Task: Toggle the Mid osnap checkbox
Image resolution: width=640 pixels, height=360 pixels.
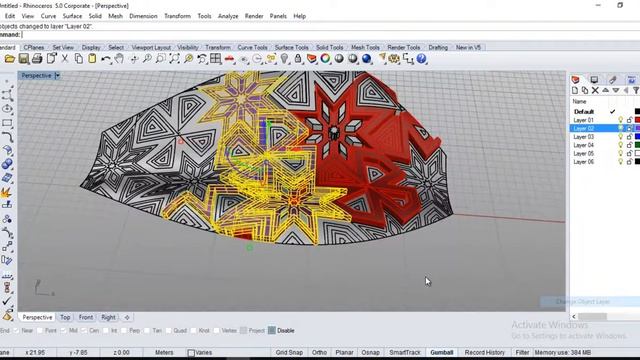Action: [x=63, y=331]
